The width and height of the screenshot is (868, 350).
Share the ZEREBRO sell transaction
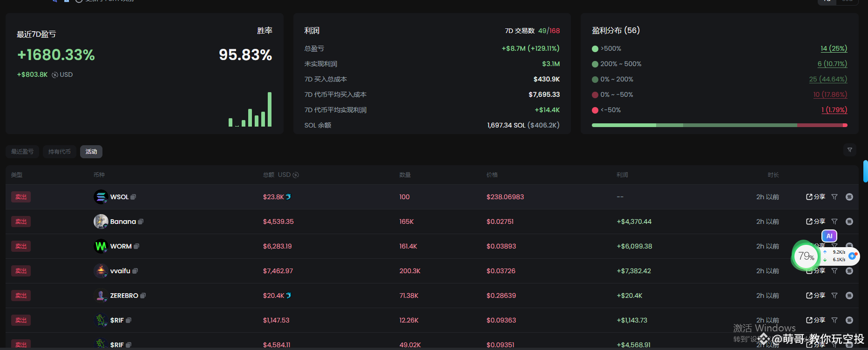click(815, 296)
